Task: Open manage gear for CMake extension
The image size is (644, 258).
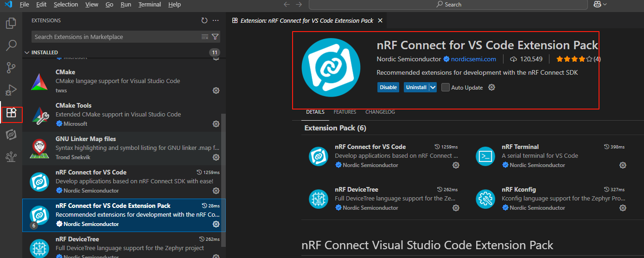Action: click(x=216, y=90)
